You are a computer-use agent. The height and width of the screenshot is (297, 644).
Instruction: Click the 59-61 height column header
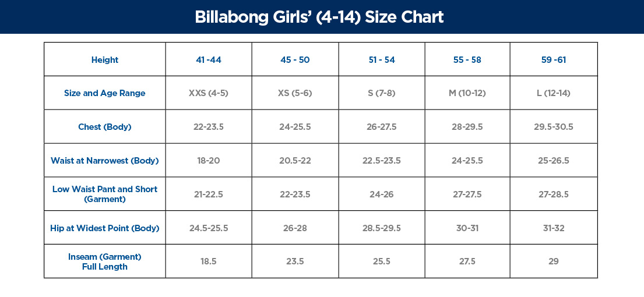[554, 60]
